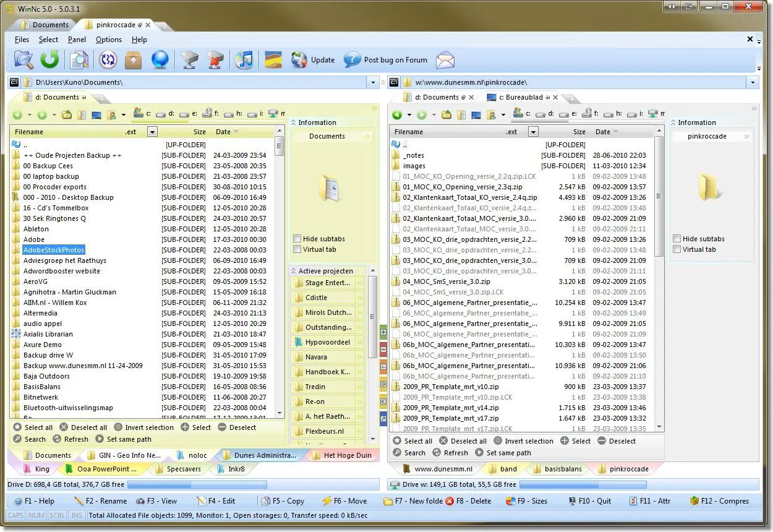Click right panel folder-up icon

point(446,114)
